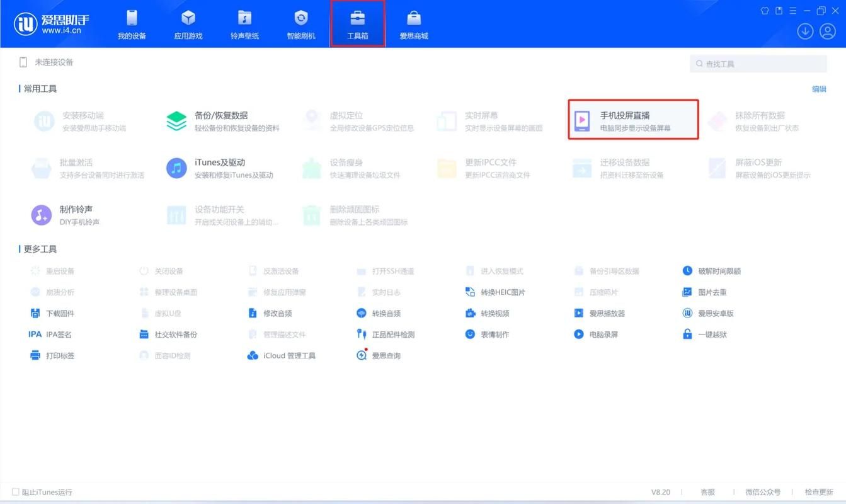Click the 屏蔽iOS更新 tool
This screenshot has width=846, height=504.
(759, 168)
